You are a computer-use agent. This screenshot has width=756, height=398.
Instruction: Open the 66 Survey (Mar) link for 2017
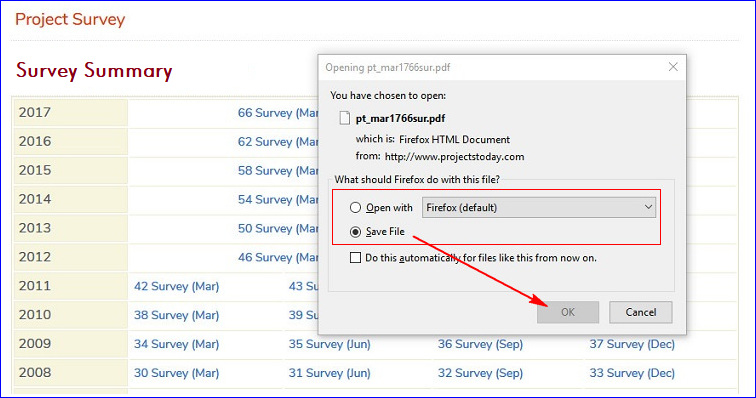tap(278, 113)
